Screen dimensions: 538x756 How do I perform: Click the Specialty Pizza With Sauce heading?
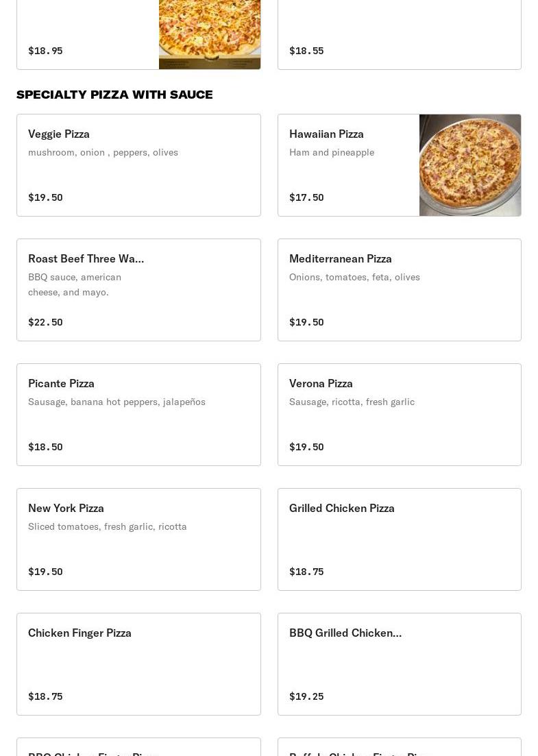pos(114,95)
